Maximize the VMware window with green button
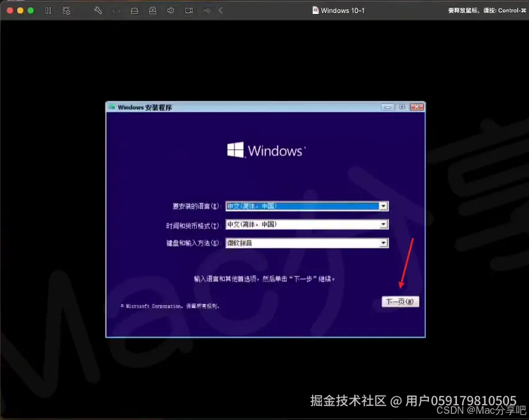 point(30,11)
